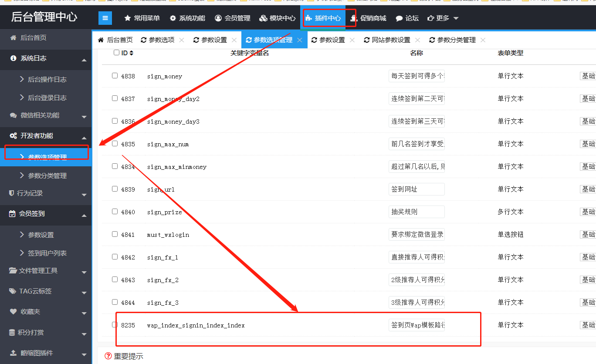Open 后台登录日志 in the sidebar

pyautogui.click(x=47, y=98)
